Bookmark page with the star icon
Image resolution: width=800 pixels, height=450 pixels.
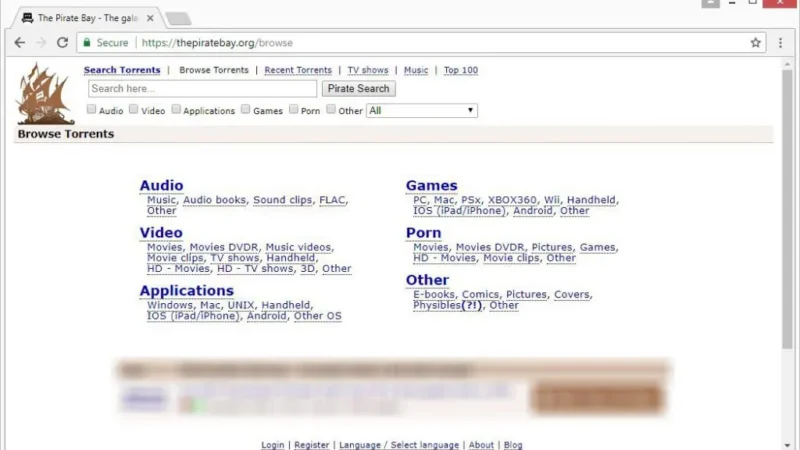pos(756,43)
